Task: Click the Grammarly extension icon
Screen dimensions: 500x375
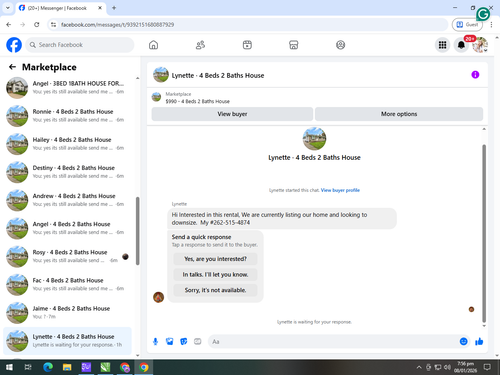Action: [483, 14]
